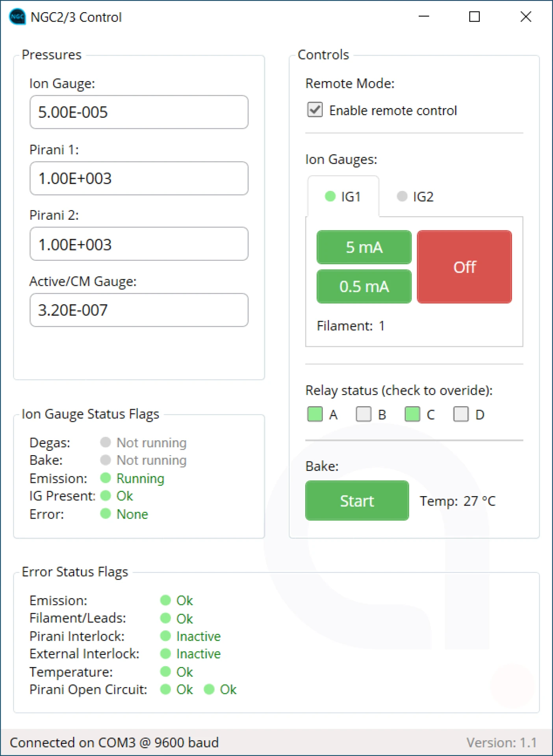The height and width of the screenshot is (756, 553).
Task: Switch to the IG2 tab
Action: (x=415, y=196)
